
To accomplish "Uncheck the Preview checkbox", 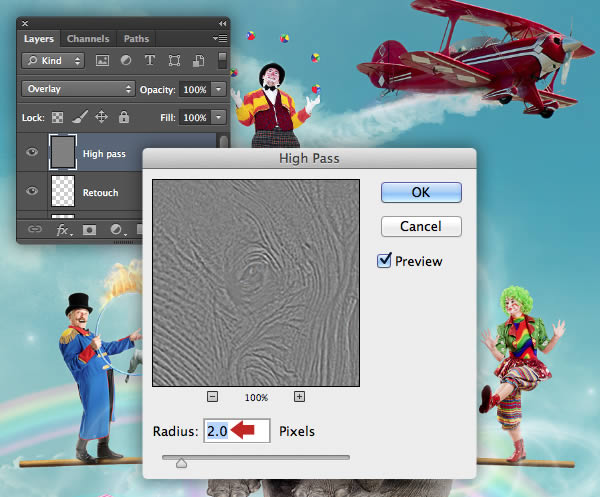I will tap(384, 261).
